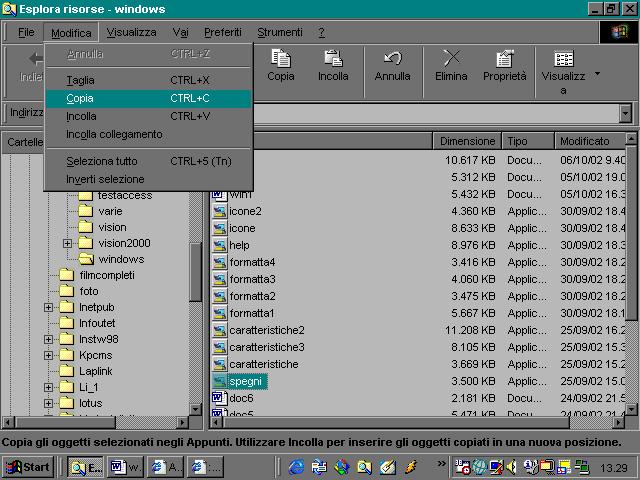Viewport: 640px width, 480px height.
Task: Click the volume speaker tray icon
Action: (511, 467)
